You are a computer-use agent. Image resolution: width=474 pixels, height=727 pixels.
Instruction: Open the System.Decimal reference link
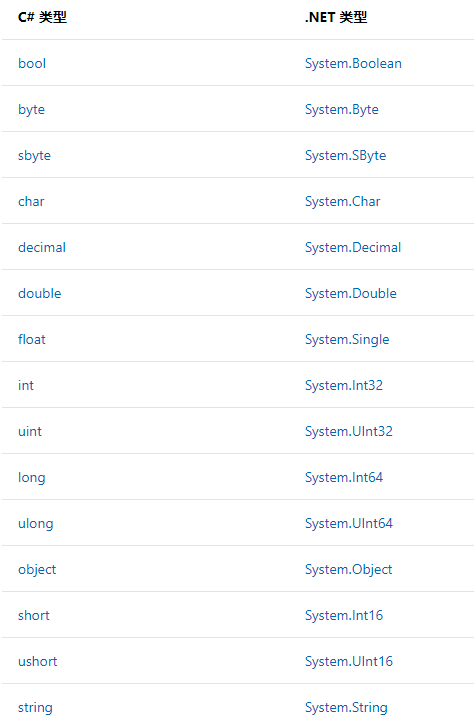[x=352, y=248]
